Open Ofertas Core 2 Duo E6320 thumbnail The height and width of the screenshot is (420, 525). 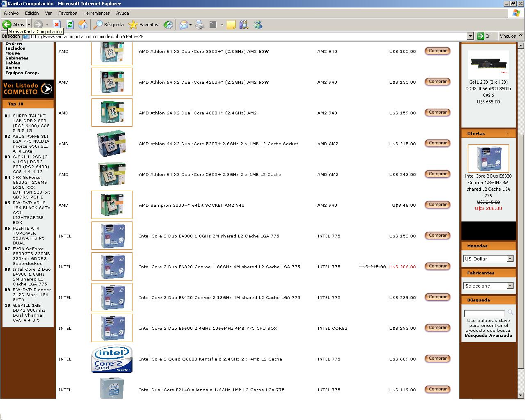click(x=488, y=158)
